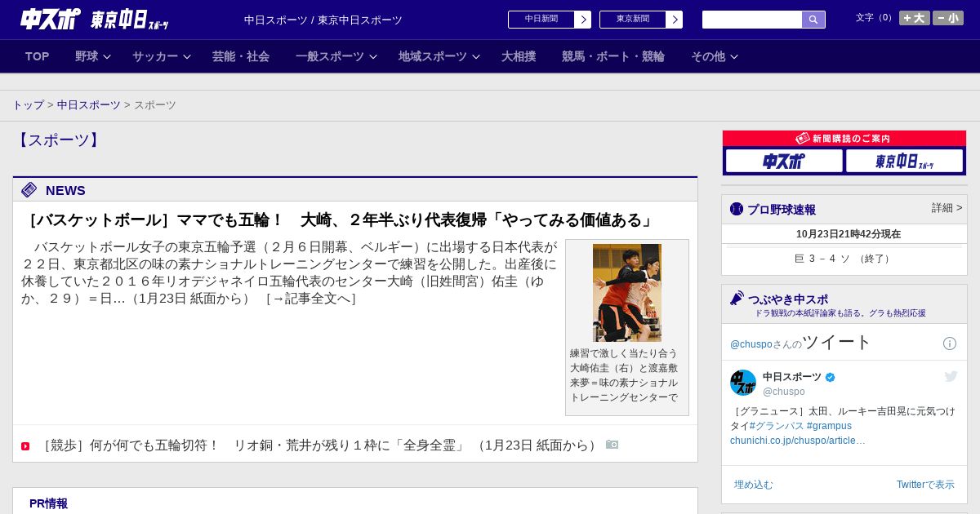
Task: Open the 芸能・社会 section
Action: tap(241, 56)
